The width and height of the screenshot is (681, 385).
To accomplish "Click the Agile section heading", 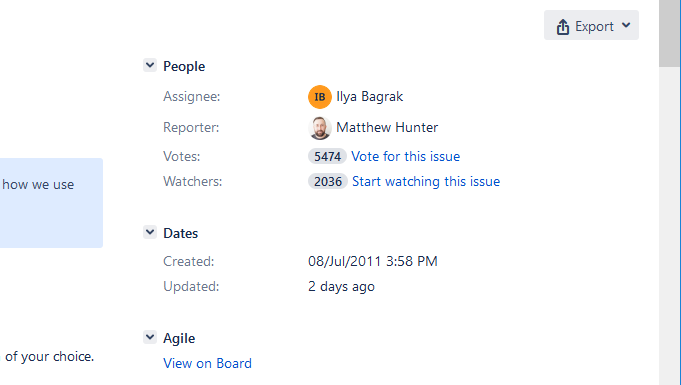I will tap(179, 338).
